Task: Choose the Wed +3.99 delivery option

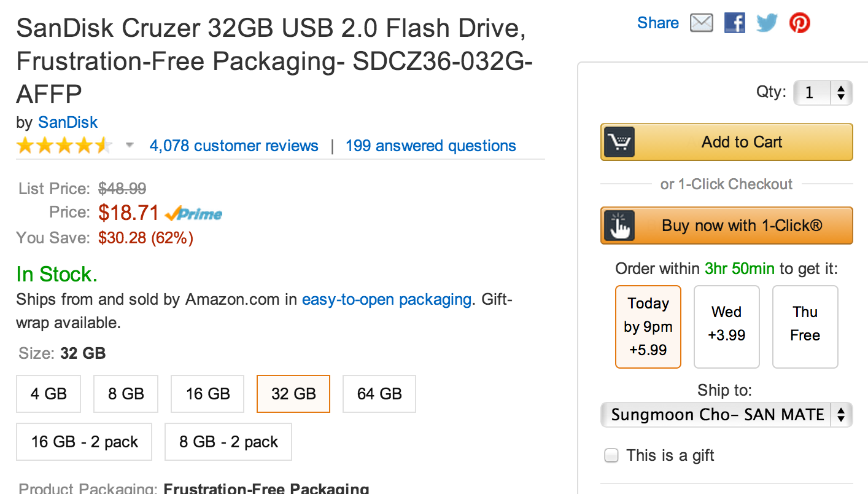Action: (726, 327)
